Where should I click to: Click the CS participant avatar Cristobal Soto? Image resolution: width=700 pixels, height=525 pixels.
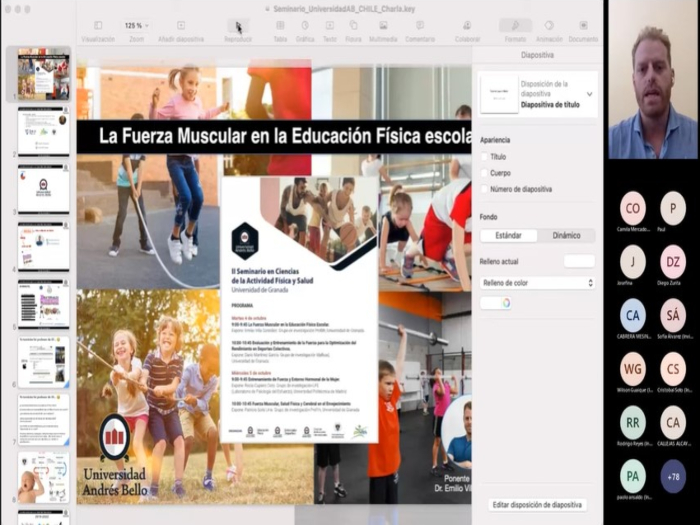click(673, 369)
